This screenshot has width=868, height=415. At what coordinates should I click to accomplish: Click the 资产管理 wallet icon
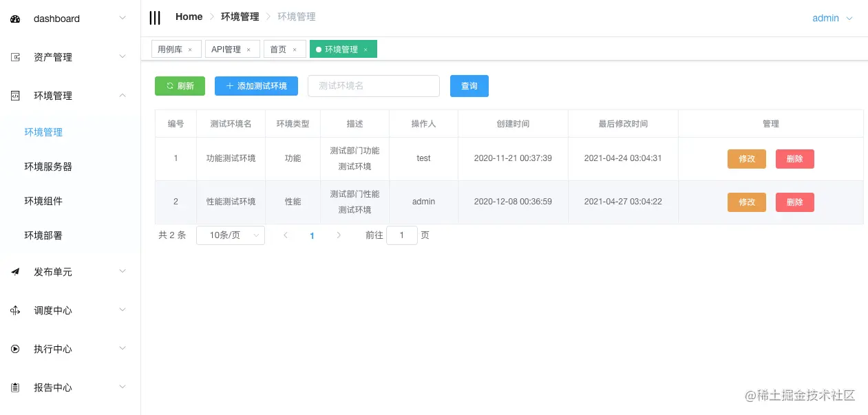pyautogui.click(x=15, y=57)
